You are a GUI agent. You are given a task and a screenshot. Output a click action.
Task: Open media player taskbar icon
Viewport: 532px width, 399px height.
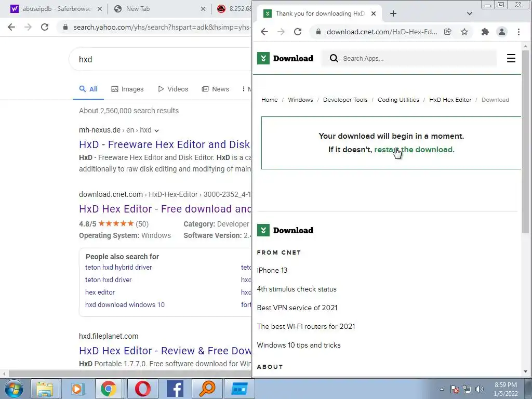[x=77, y=389]
